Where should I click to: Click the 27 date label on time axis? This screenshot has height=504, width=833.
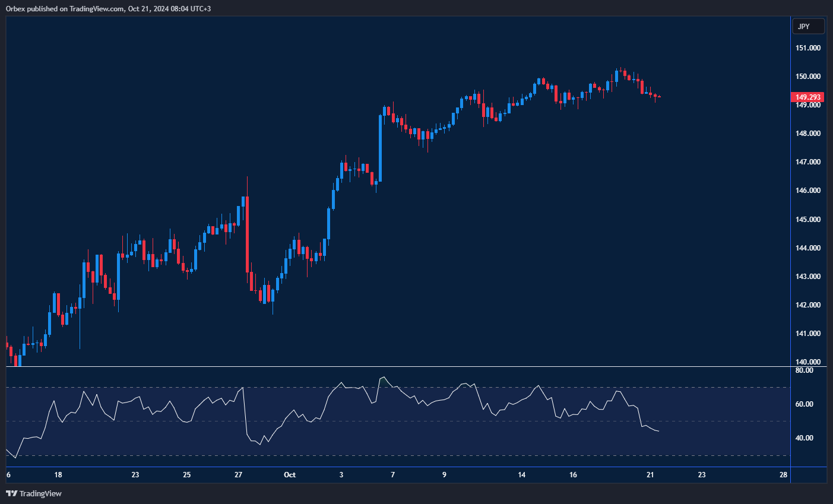pyautogui.click(x=238, y=475)
